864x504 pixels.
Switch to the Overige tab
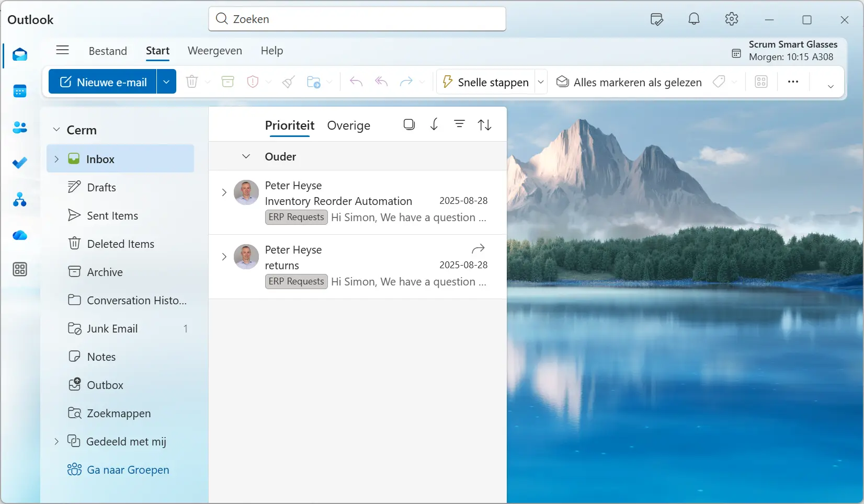[x=348, y=125]
